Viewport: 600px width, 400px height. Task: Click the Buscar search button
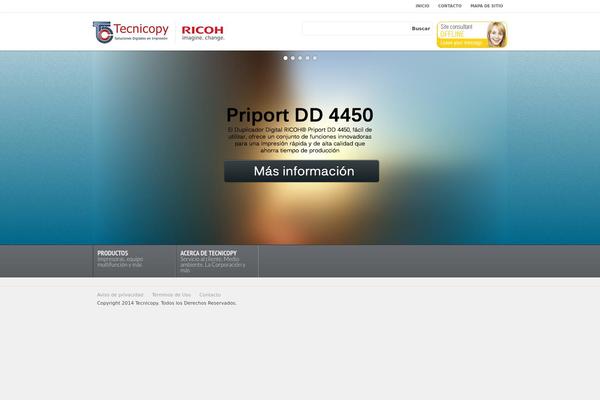[421, 29]
